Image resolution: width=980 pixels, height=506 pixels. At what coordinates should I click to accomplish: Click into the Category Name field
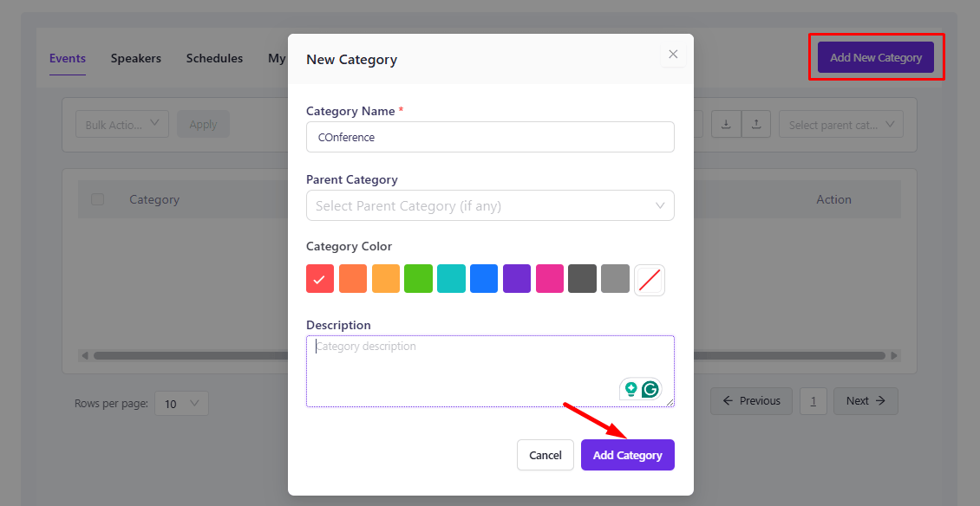(x=490, y=137)
